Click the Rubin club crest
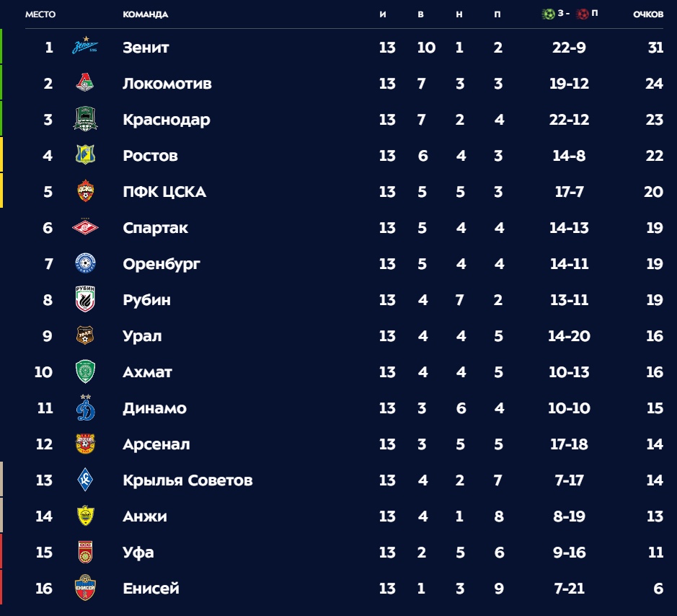The image size is (677, 616). 85,300
